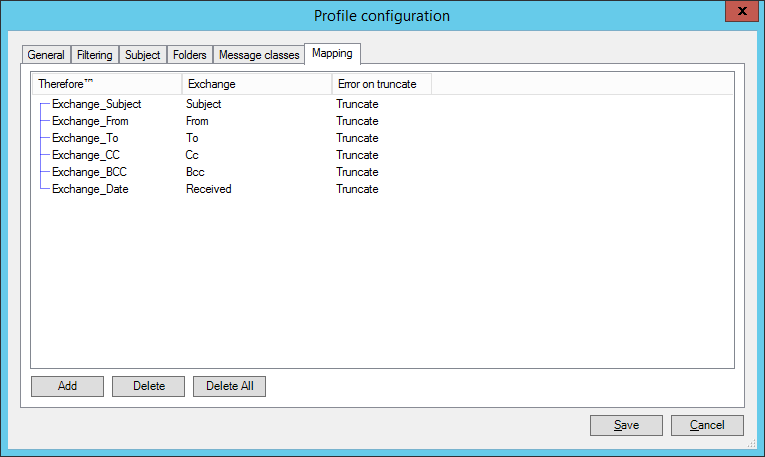Click the From value in Exchange column
The width and height of the screenshot is (765, 457).
[197, 121]
